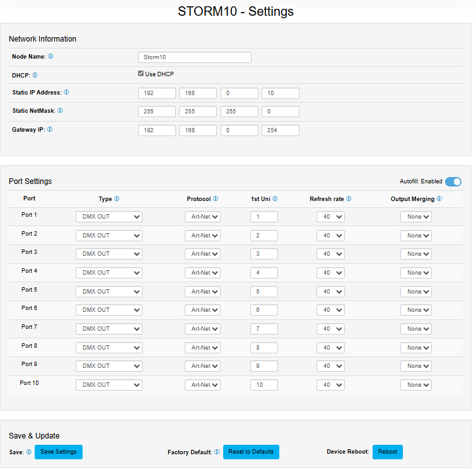Open Port 10 Type dropdown
Viewport: 476px width, 470px height.
(109, 385)
